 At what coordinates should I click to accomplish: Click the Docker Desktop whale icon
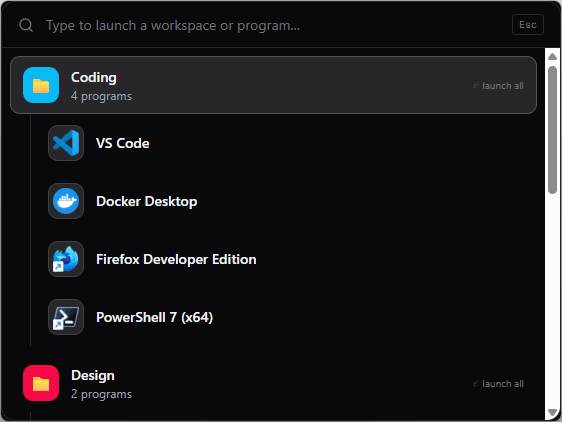(66, 201)
